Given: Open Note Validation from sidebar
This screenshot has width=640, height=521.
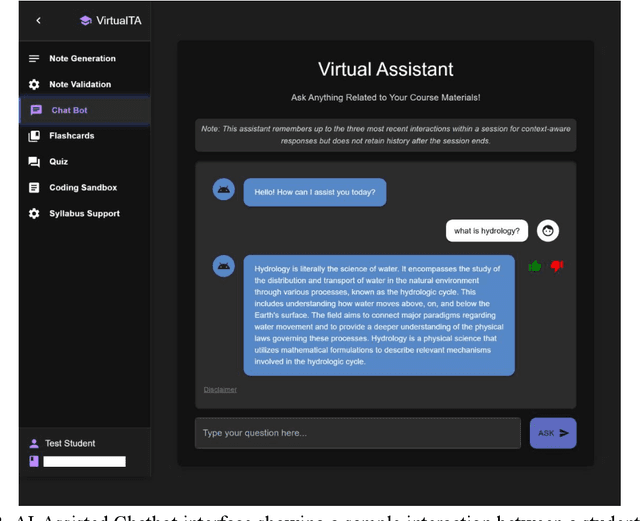Looking at the screenshot, I should click(x=80, y=85).
